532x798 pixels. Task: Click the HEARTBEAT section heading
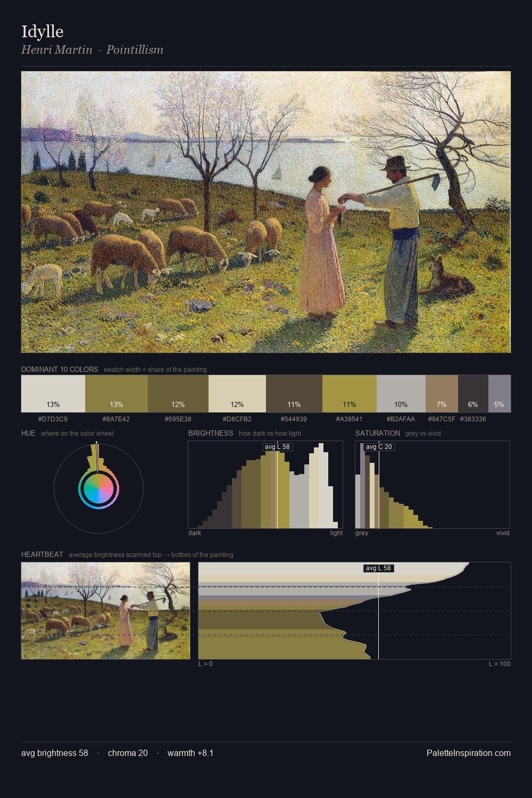tap(42, 554)
